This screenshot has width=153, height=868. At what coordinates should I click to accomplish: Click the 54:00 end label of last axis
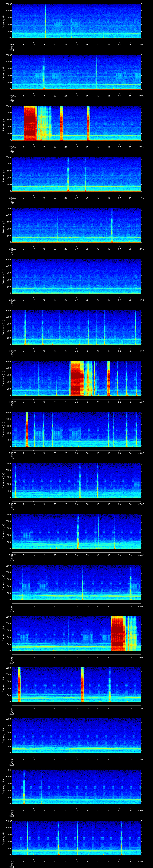coord(141,861)
